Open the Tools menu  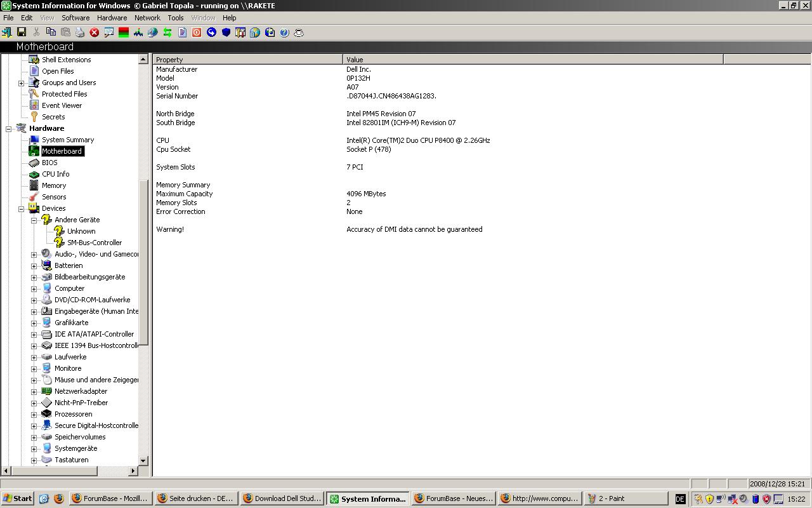coord(176,18)
